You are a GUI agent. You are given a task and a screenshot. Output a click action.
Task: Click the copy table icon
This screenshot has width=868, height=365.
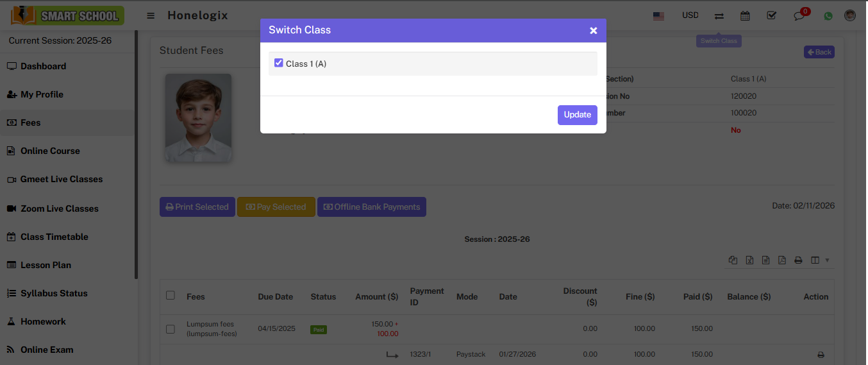733,260
